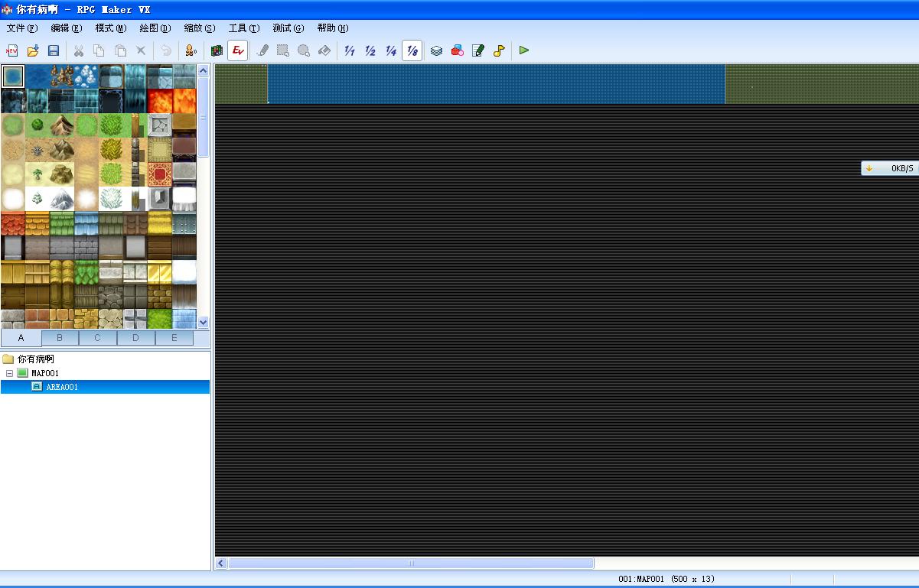Set map zoom to 1/4 scale

pyautogui.click(x=391, y=50)
